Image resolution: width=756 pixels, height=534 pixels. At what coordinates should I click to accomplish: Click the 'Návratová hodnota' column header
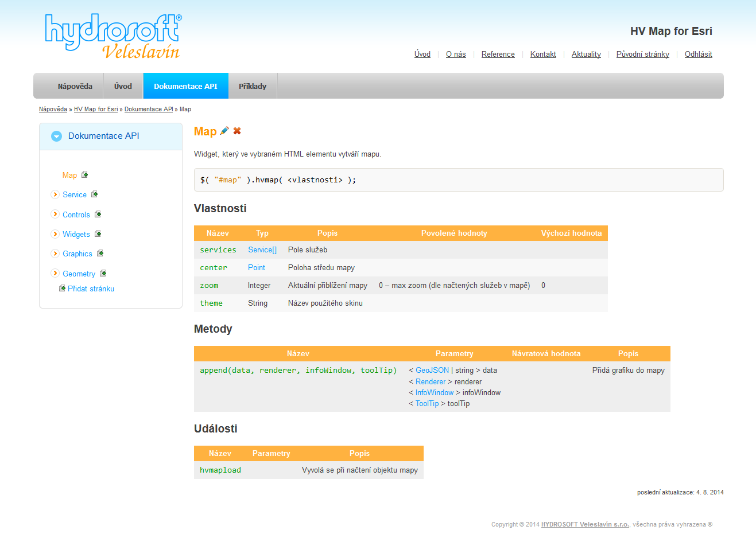click(546, 353)
